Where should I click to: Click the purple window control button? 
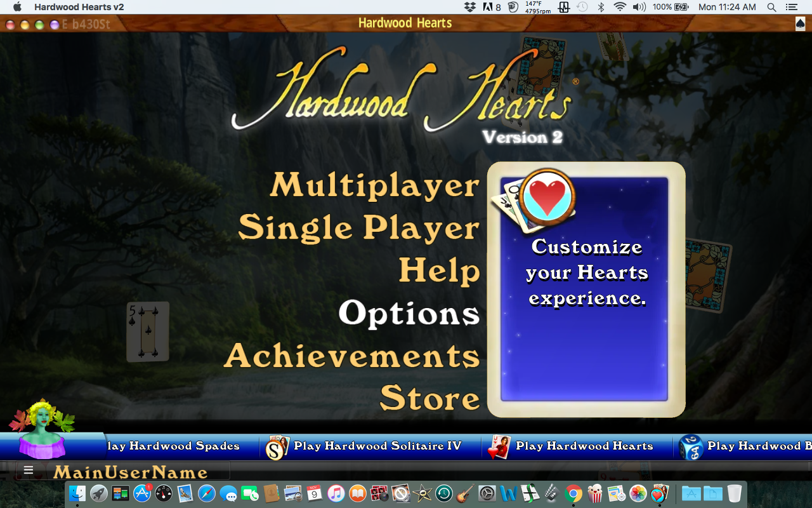54,25
